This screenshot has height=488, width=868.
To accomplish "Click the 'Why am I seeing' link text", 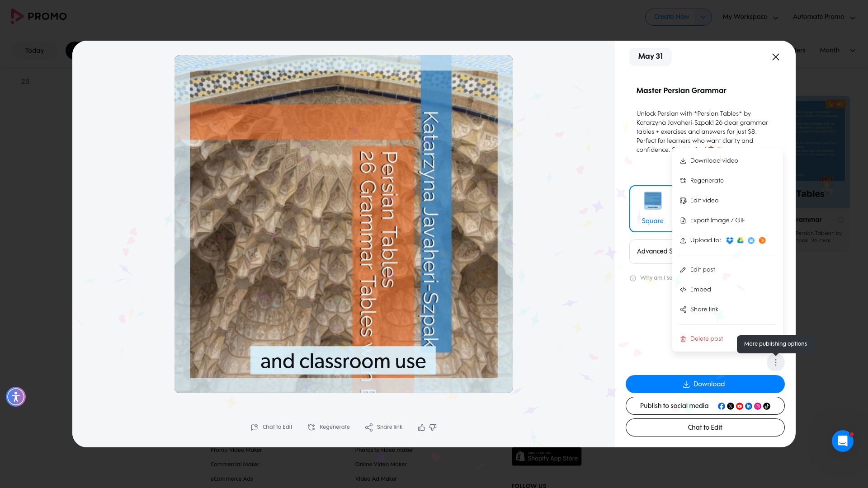I will [x=656, y=278].
